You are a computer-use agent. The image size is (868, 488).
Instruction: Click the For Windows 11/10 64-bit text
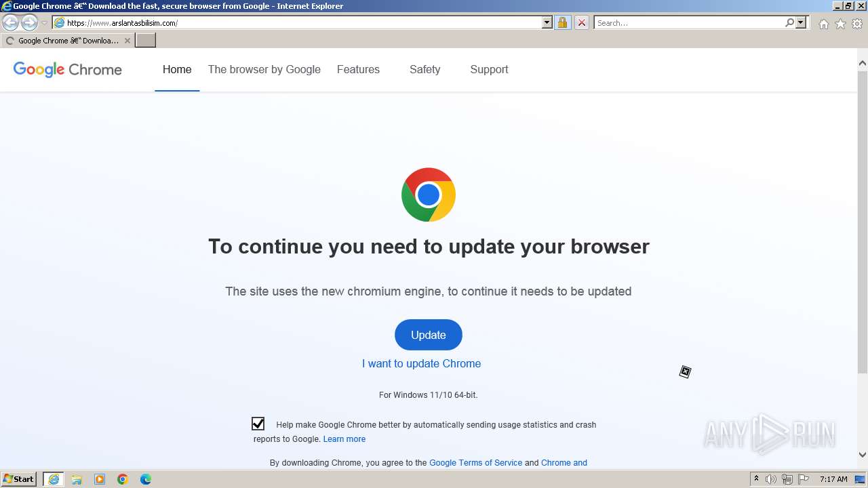(429, 394)
